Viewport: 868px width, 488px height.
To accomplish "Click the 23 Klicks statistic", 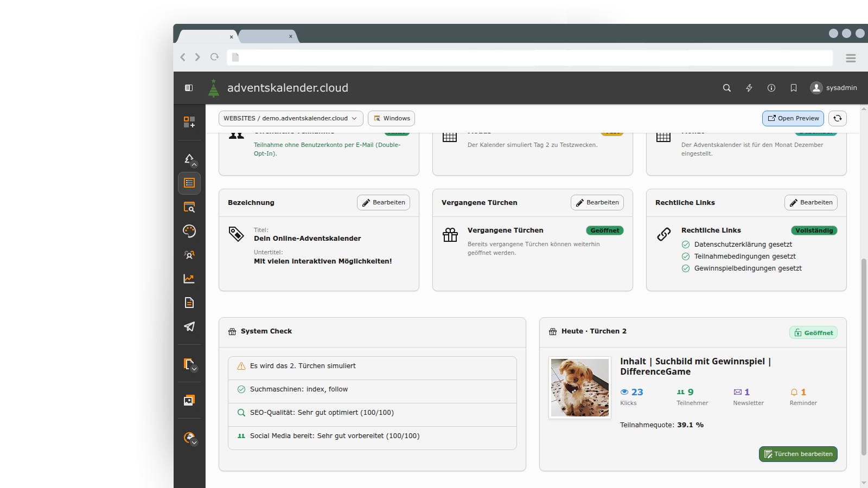I will 632,396.
